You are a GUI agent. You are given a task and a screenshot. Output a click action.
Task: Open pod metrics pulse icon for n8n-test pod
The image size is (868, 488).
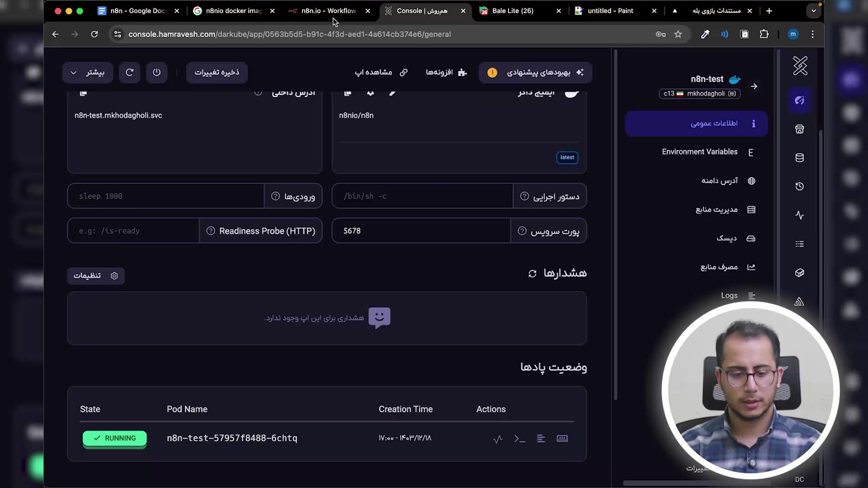pyautogui.click(x=498, y=439)
